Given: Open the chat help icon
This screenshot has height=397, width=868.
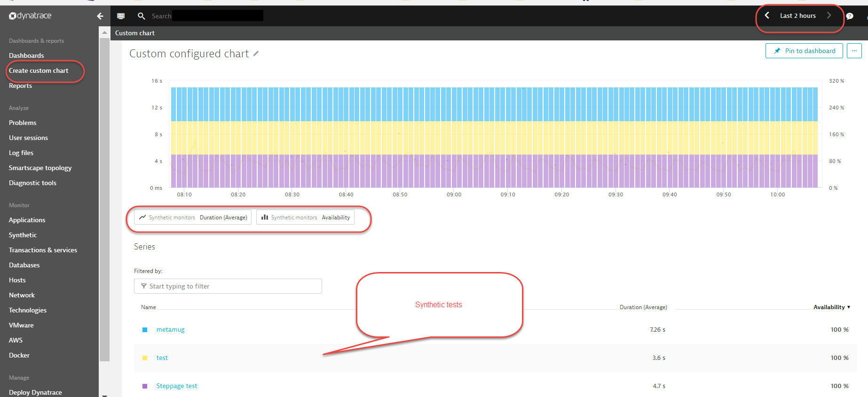Looking at the screenshot, I should point(850,16).
